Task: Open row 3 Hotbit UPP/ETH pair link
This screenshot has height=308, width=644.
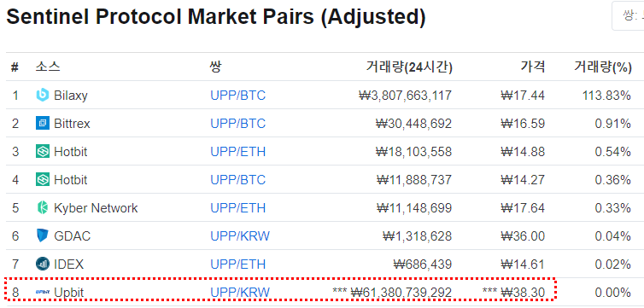Action: pos(237,152)
